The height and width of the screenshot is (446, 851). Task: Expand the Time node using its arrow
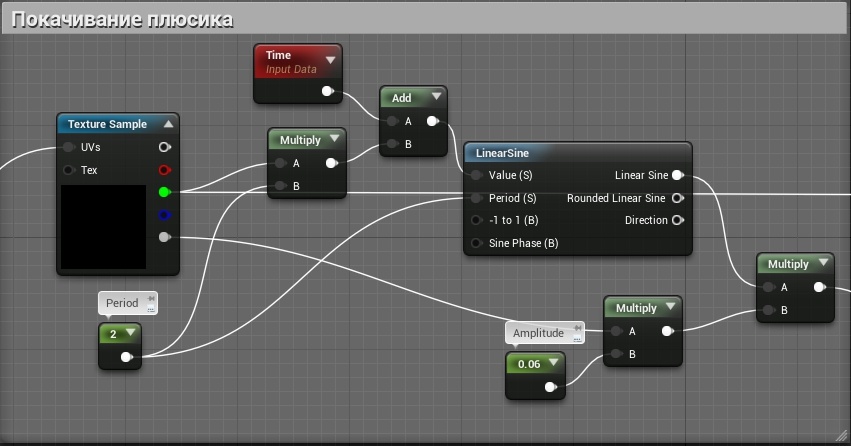330,60
